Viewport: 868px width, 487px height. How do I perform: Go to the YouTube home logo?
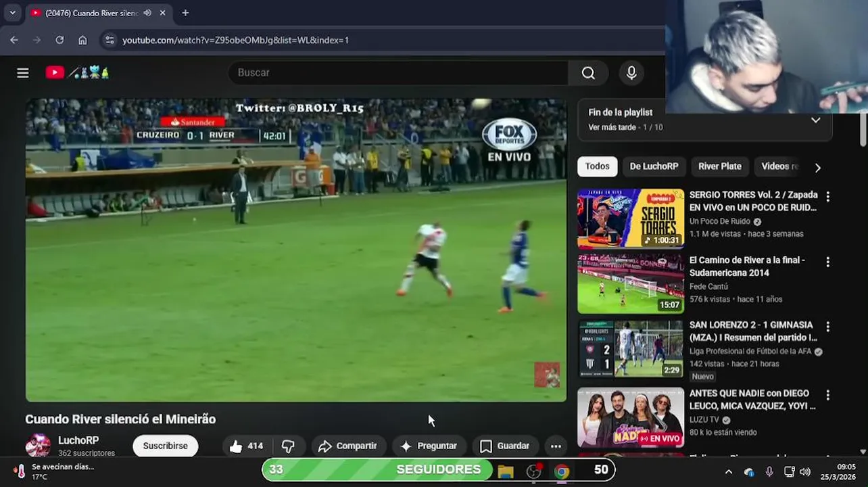pyautogui.click(x=77, y=72)
